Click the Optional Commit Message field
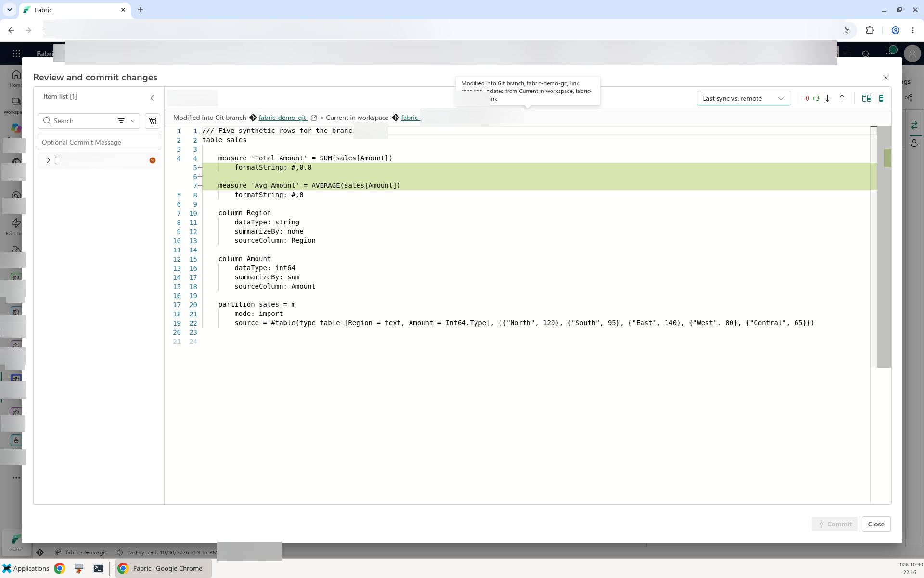 99,142
